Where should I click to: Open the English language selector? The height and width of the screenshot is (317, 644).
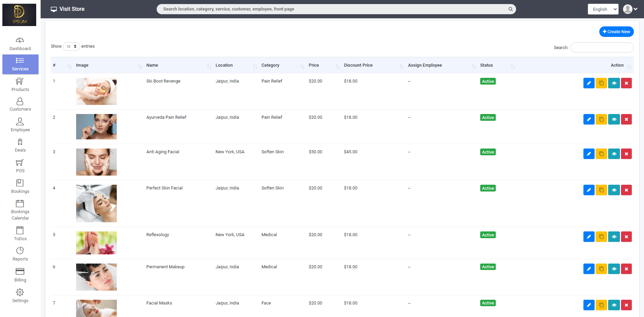(x=603, y=9)
